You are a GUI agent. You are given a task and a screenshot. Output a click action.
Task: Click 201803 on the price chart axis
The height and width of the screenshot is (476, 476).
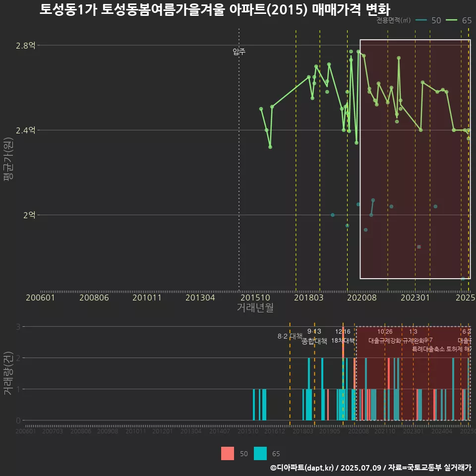pyautogui.click(x=309, y=297)
